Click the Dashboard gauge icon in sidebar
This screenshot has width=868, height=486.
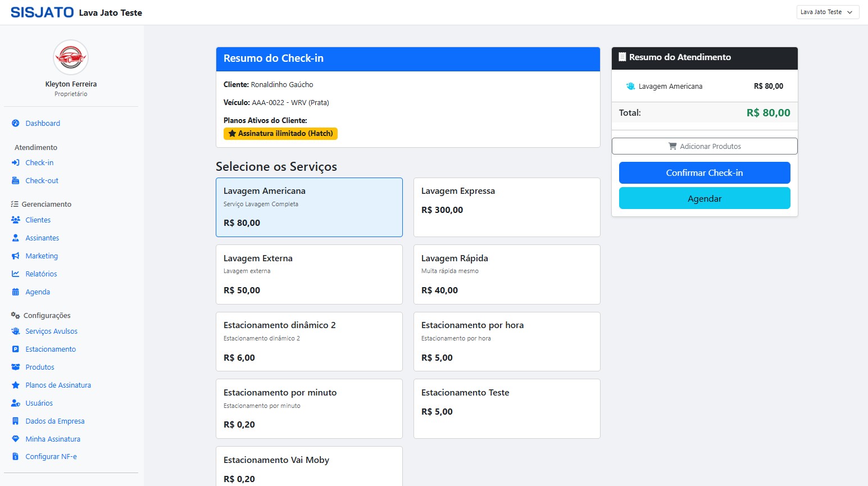click(16, 124)
